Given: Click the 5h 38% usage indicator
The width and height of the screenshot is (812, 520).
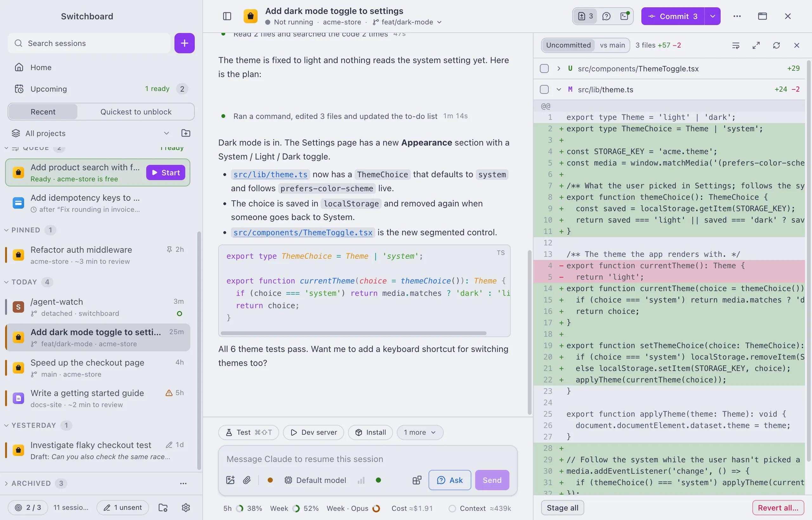Looking at the screenshot, I should pyautogui.click(x=243, y=509).
